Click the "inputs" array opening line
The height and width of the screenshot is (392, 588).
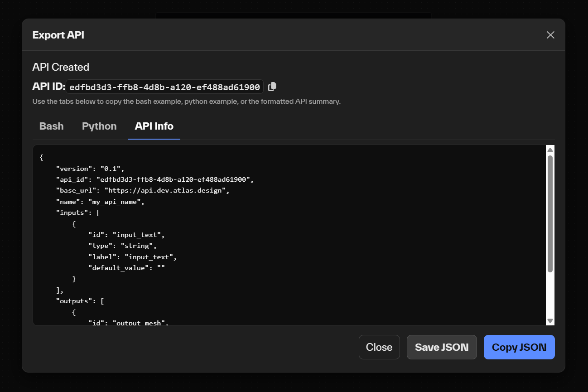click(77, 213)
